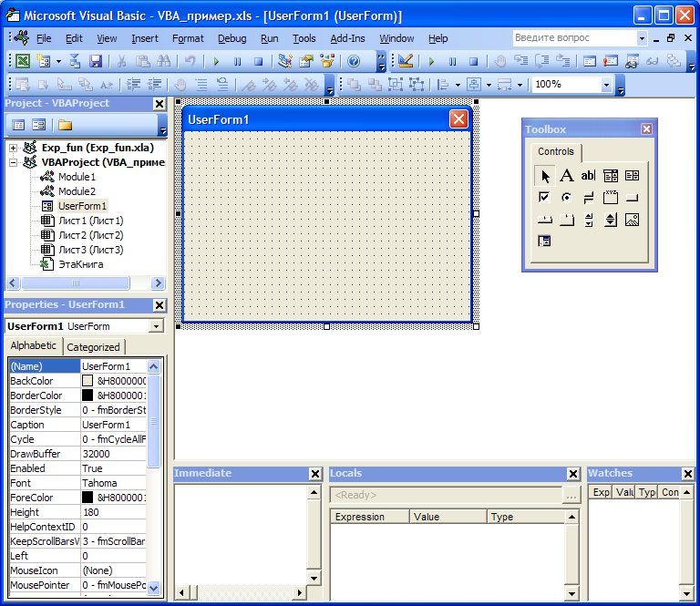Click the ForeColor black swatch value

[x=87, y=498]
